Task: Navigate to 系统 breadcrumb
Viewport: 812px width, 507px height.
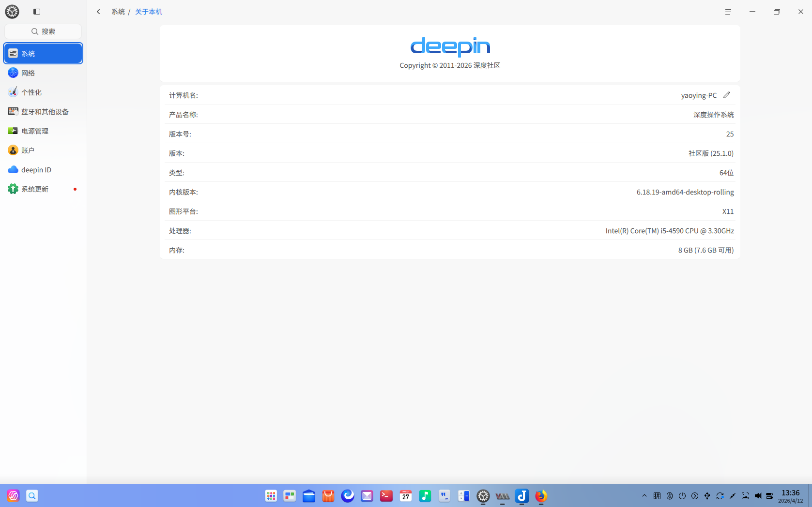Action: click(118, 12)
